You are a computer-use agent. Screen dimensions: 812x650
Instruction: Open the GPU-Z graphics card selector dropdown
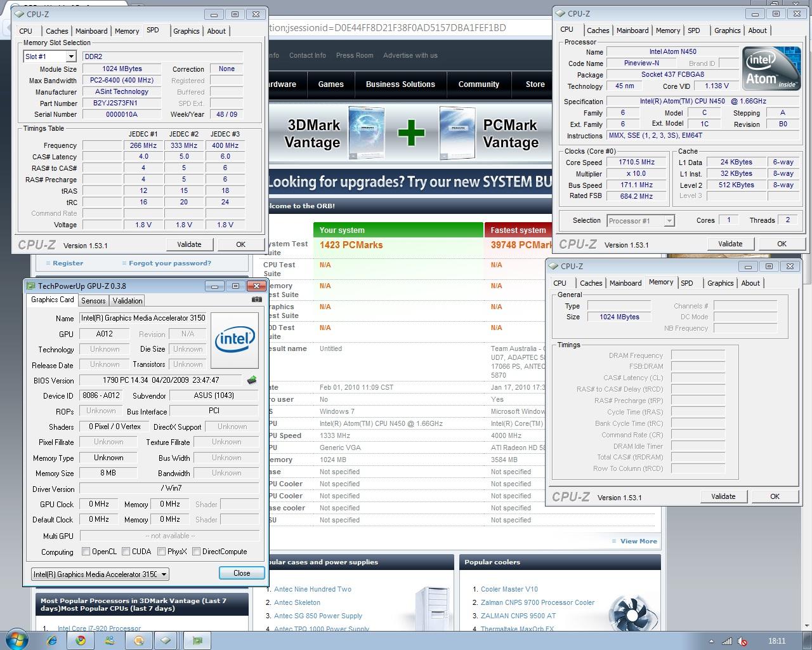click(x=100, y=574)
